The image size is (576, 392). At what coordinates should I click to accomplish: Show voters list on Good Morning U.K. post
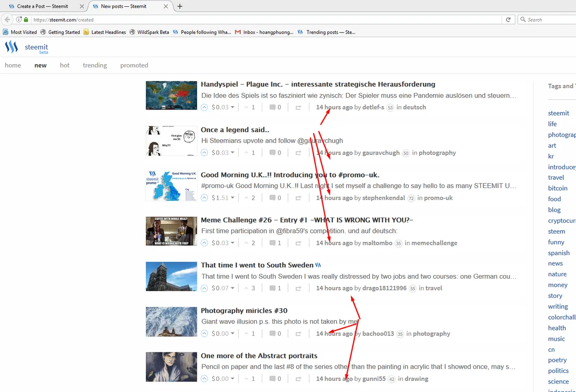point(250,198)
